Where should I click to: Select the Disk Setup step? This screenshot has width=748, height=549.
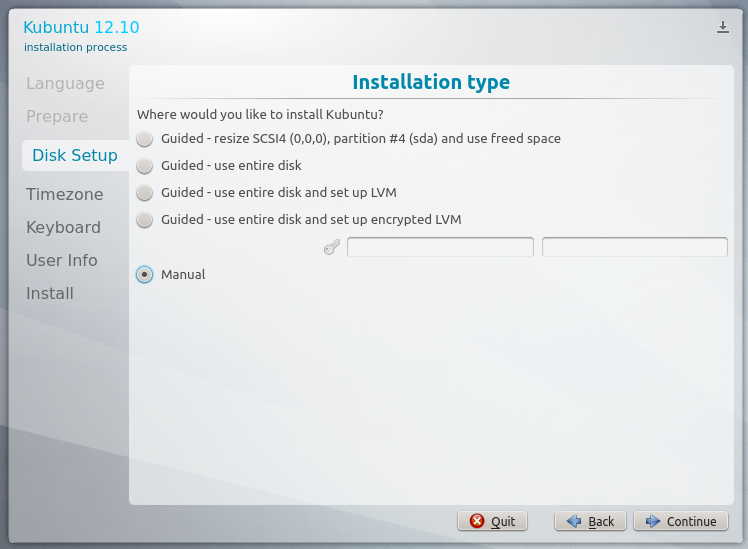(x=75, y=155)
